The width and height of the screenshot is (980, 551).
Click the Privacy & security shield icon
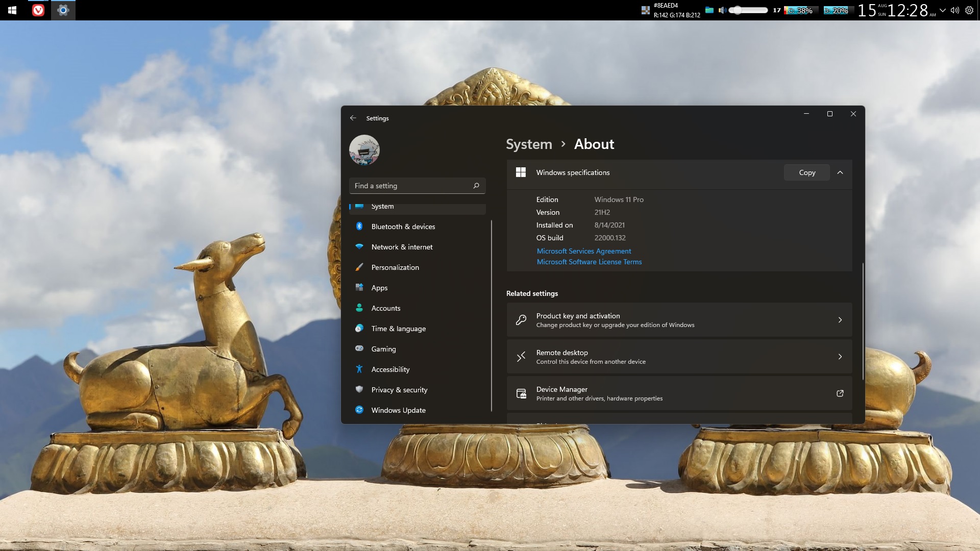coord(359,390)
